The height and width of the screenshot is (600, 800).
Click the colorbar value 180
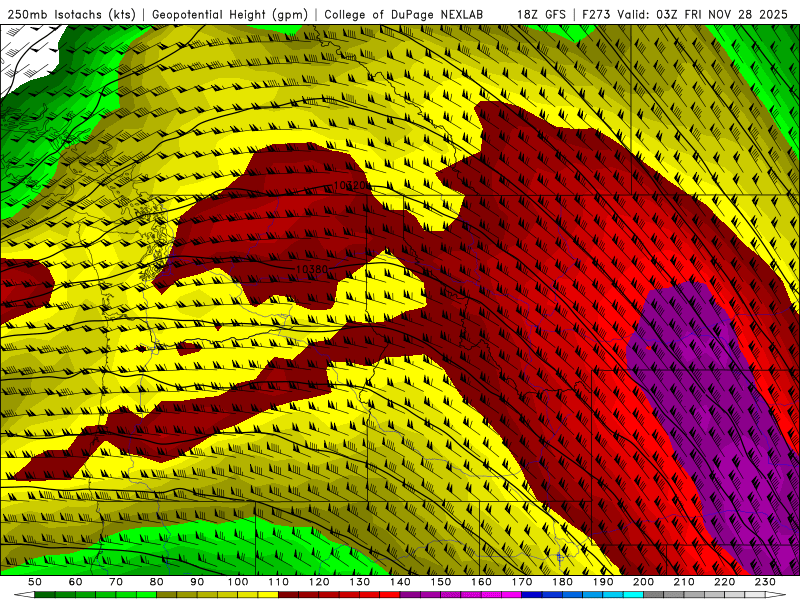pos(562,582)
